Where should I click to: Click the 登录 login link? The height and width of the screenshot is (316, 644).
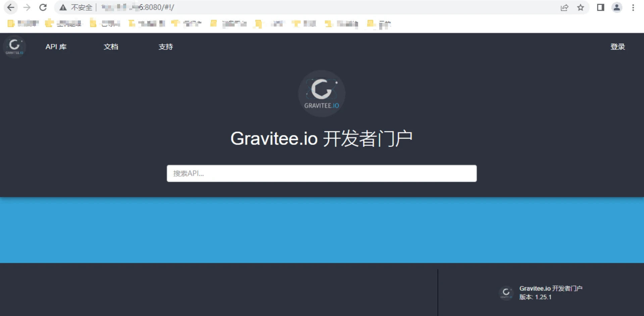coord(617,47)
